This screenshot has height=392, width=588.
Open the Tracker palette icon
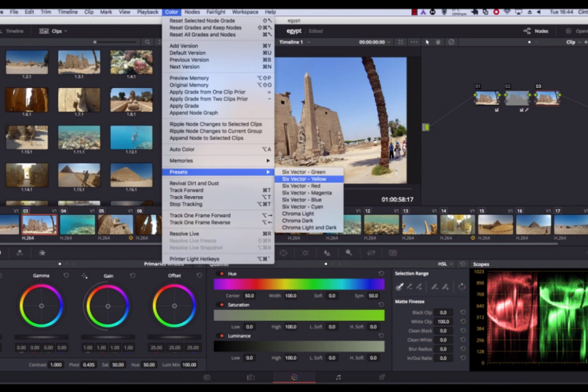(305, 253)
